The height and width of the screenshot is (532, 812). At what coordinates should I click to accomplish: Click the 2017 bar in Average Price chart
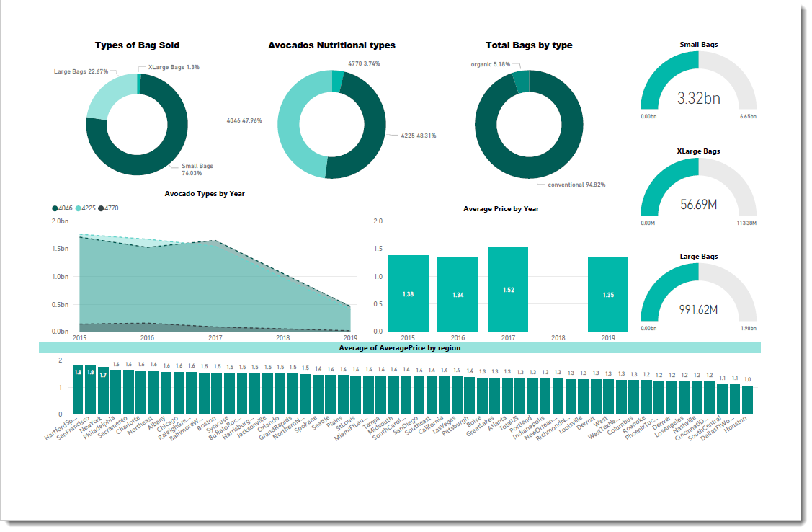507,290
